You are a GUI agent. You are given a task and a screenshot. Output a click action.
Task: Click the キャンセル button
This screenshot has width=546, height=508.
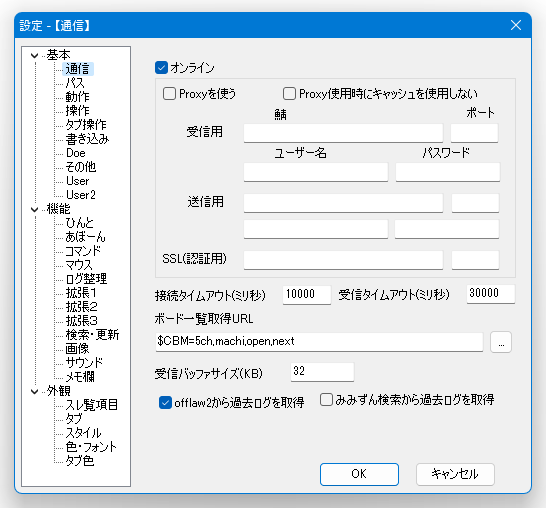click(455, 474)
